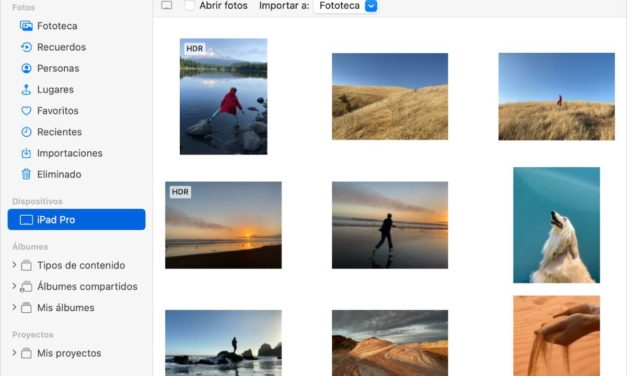Viewport: 627px width, 376px height.
Task: Click the Mis proyectos folder icon
Action: [x=26, y=354]
